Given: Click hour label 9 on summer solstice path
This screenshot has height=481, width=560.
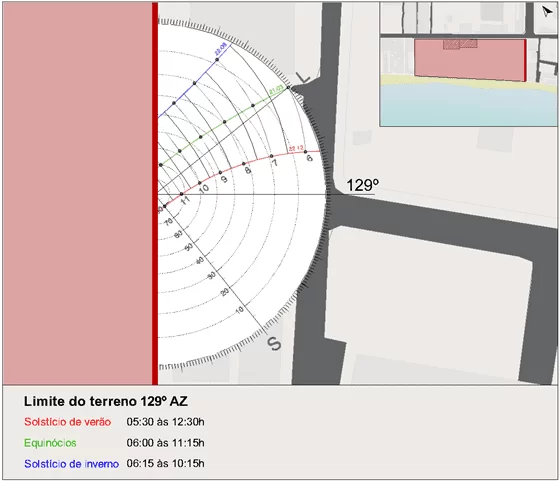Looking at the screenshot, I should tap(224, 179).
